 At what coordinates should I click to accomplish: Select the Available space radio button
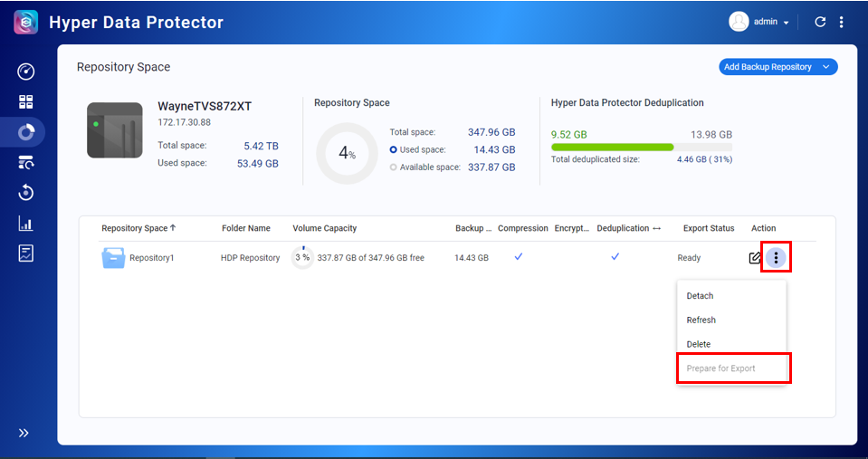pyautogui.click(x=393, y=167)
